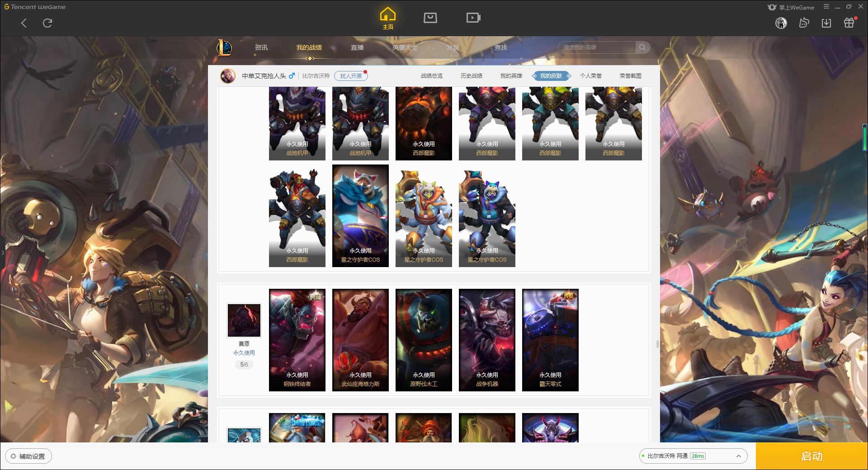Open the game controller share icon
This screenshot has width=868, height=470.
(x=804, y=23)
